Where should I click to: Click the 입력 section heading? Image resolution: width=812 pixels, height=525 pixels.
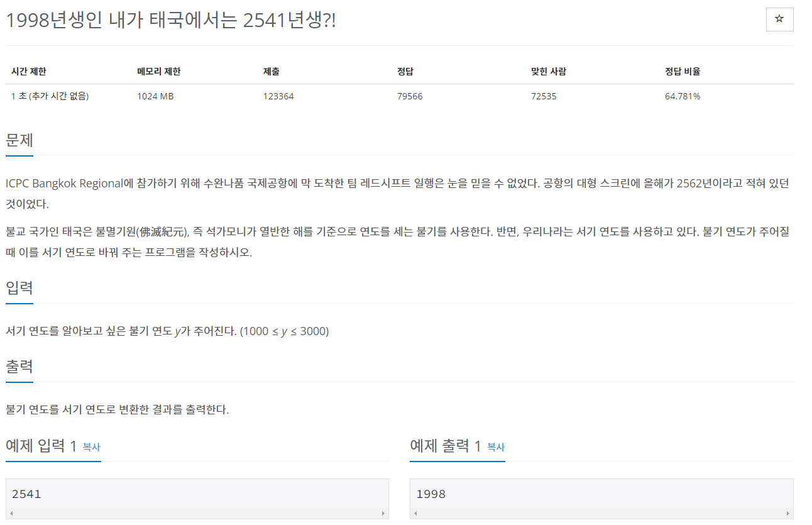(19, 287)
